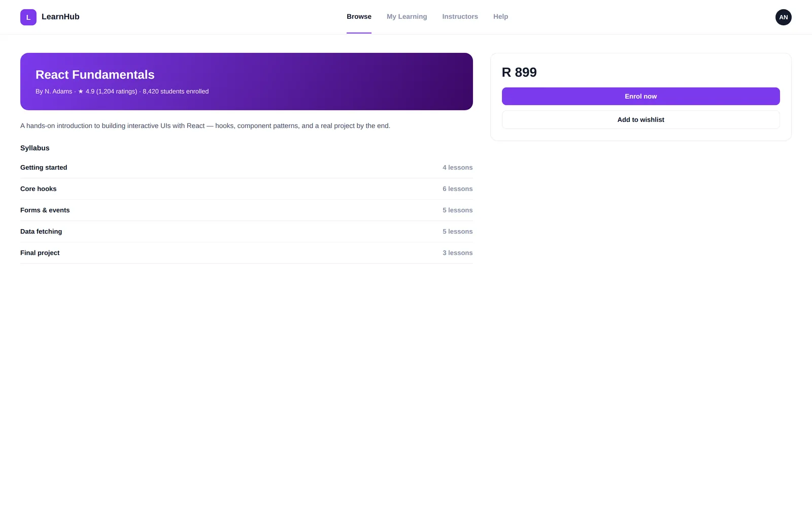Click Add to wishlist button
The image size is (812, 508).
click(640, 119)
